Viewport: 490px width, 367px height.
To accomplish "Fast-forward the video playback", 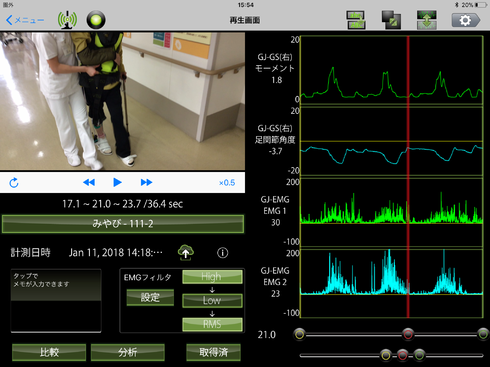I will tap(146, 182).
